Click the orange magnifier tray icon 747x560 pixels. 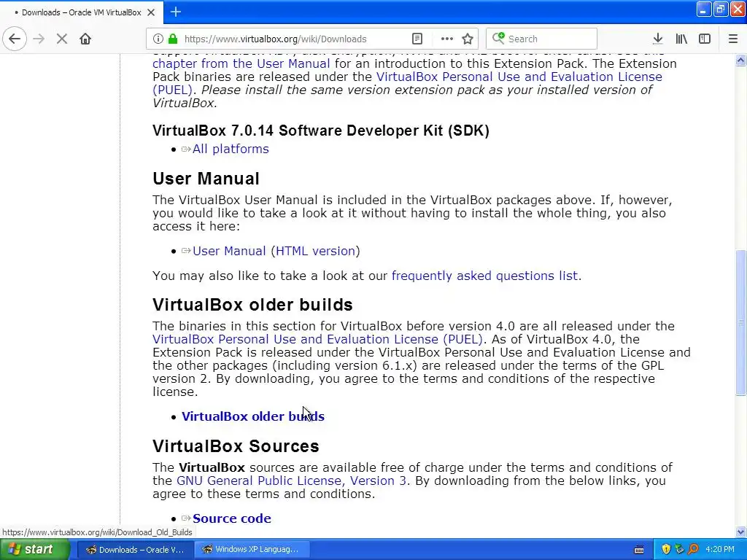click(x=693, y=550)
